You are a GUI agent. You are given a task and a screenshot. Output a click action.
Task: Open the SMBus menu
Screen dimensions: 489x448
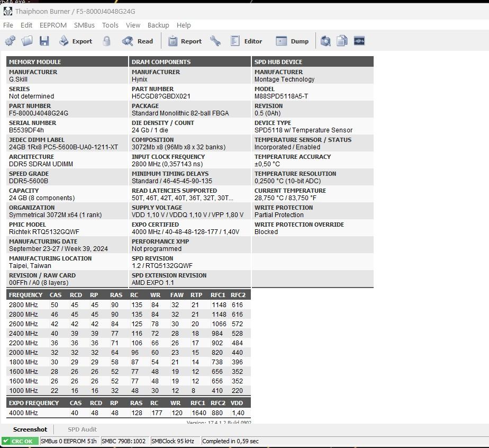click(x=84, y=25)
